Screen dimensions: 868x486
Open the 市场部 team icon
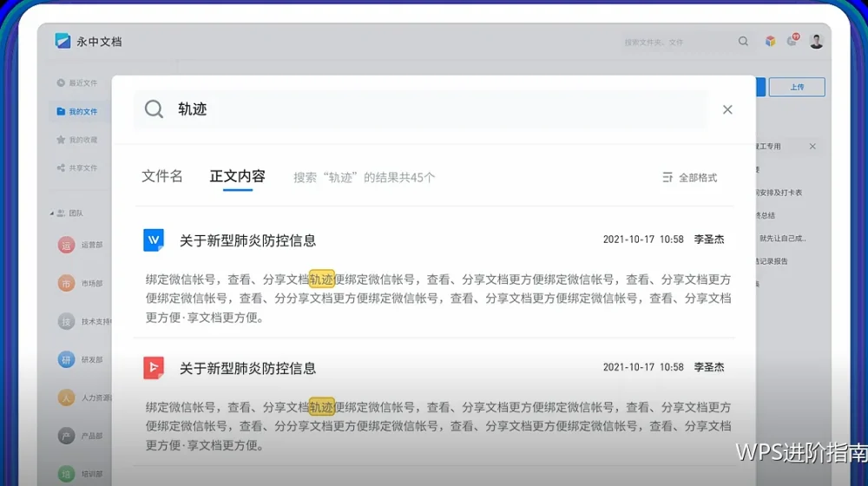click(x=66, y=284)
